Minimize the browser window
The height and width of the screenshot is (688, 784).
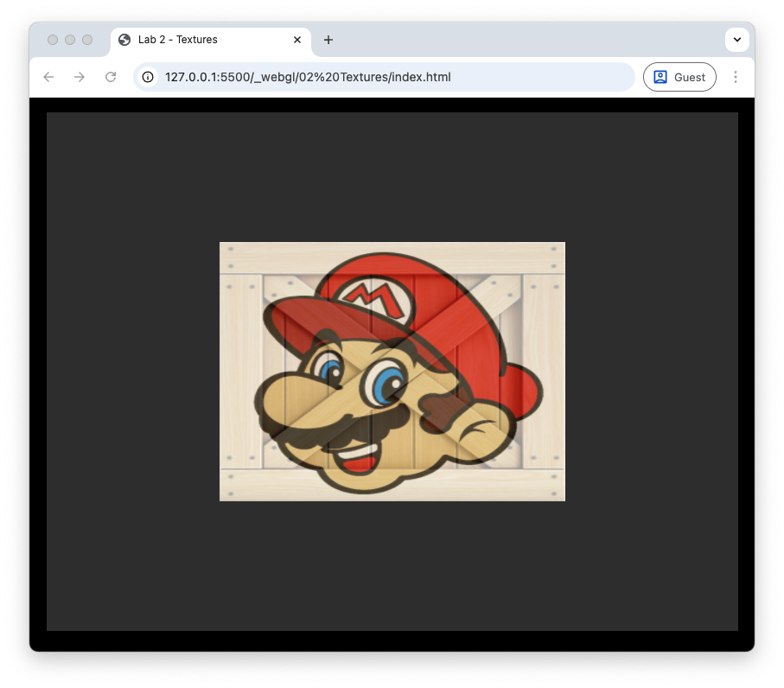tap(70, 40)
